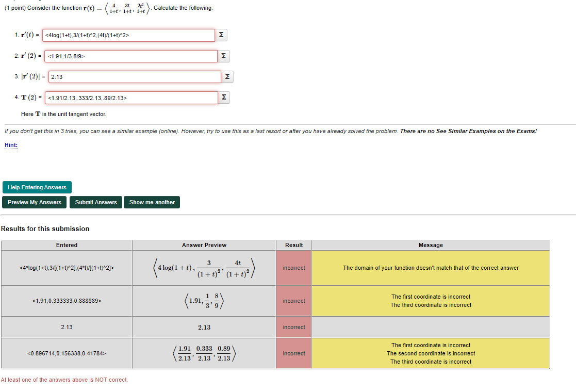Click Help Entering Answers button
576x392 pixels.
(x=37, y=187)
